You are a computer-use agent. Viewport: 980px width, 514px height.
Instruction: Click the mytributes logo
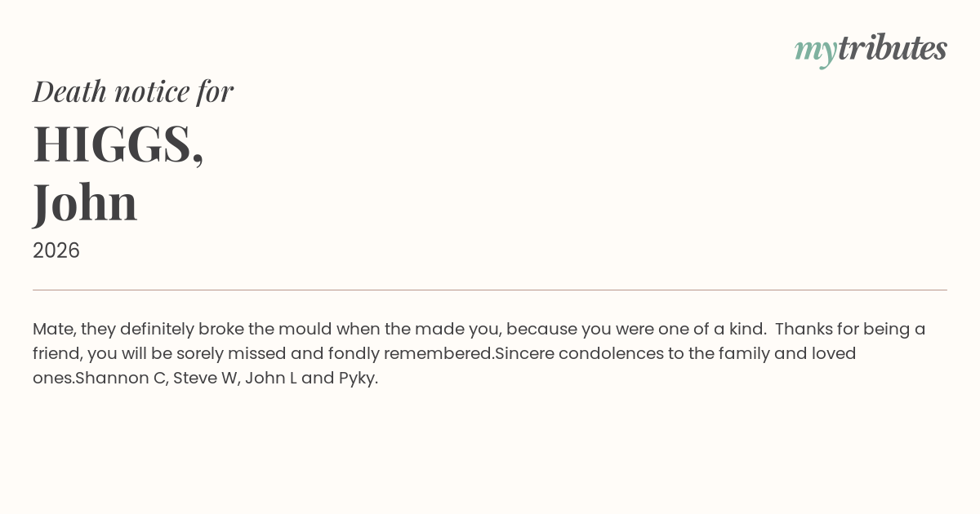tap(871, 49)
